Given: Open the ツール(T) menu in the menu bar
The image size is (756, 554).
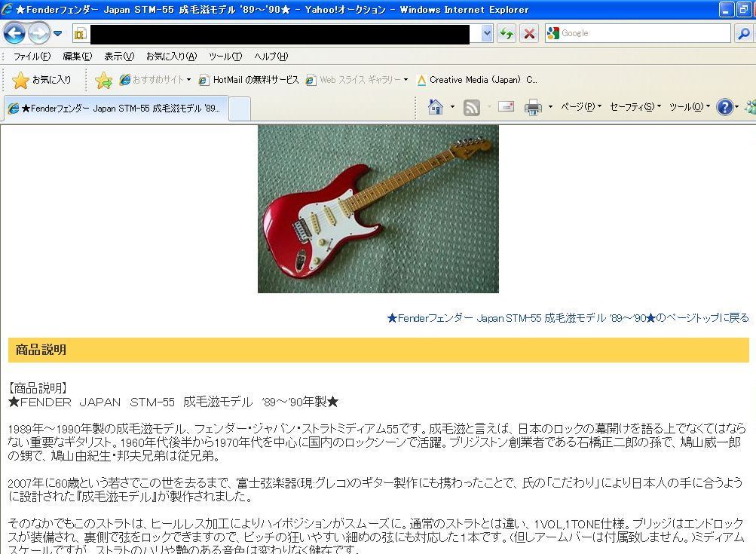Looking at the screenshot, I should tap(225, 57).
